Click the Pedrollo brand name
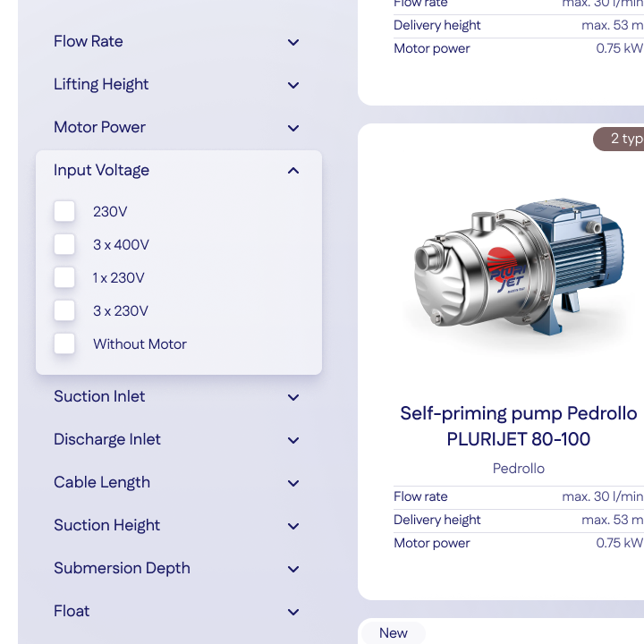 [x=518, y=469]
